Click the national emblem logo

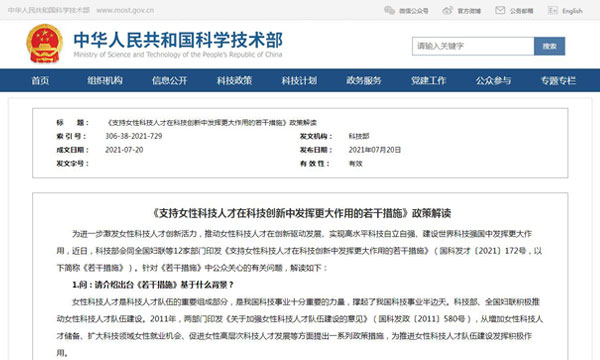pos(44,44)
